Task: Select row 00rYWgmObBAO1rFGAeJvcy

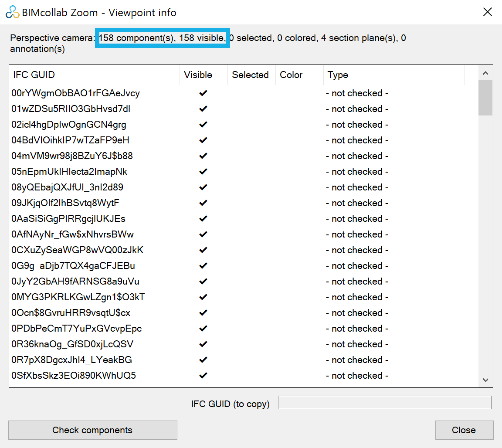Action: [x=243, y=93]
